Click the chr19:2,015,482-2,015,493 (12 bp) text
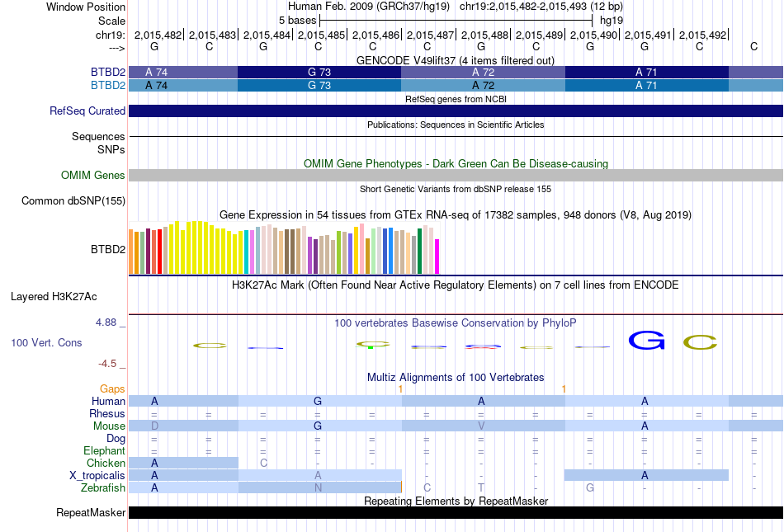Viewport: 784px width, 532px height. click(x=541, y=7)
